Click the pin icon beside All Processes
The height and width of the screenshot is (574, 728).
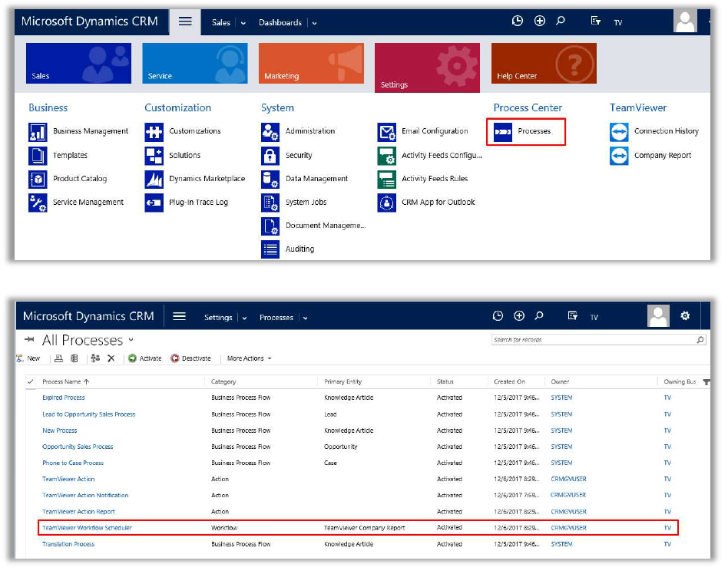30,340
